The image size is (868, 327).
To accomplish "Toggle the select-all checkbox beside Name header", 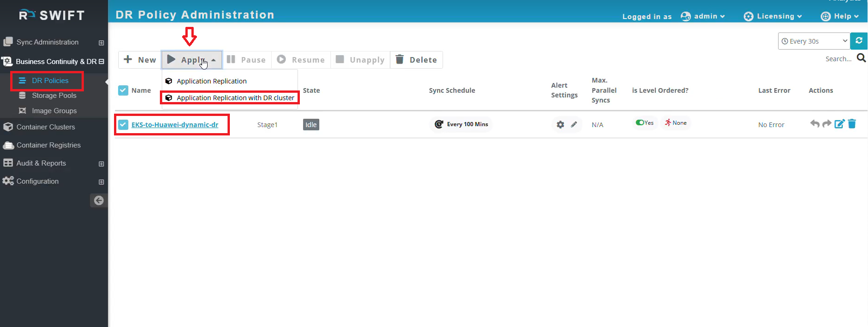I will [123, 90].
